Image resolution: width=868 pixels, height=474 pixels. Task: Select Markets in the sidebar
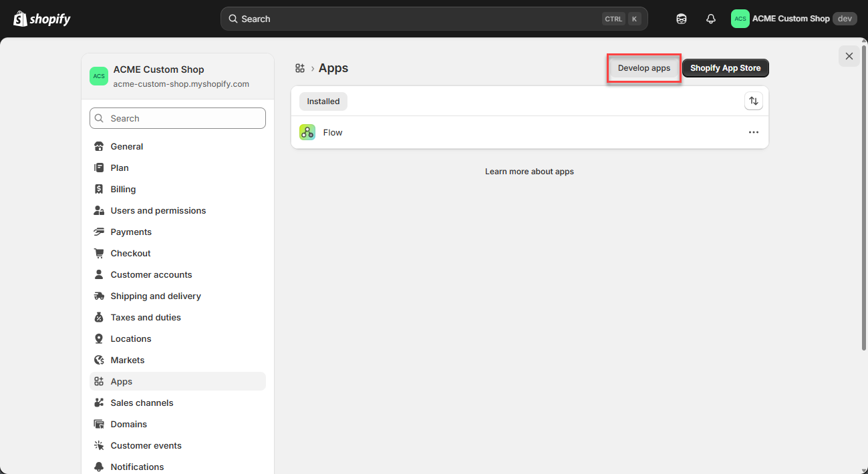tap(178, 360)
